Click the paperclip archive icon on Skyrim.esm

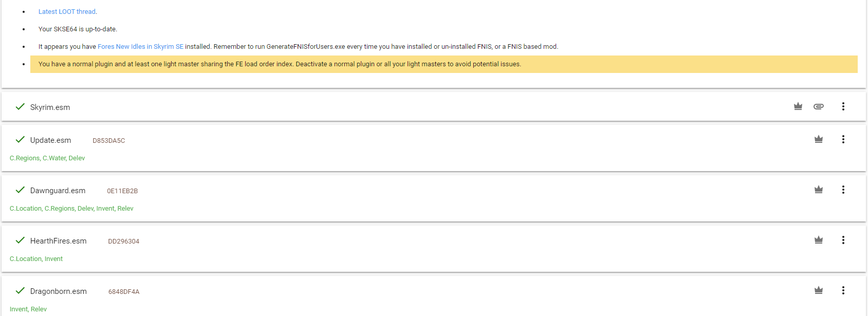click(819, 106)
